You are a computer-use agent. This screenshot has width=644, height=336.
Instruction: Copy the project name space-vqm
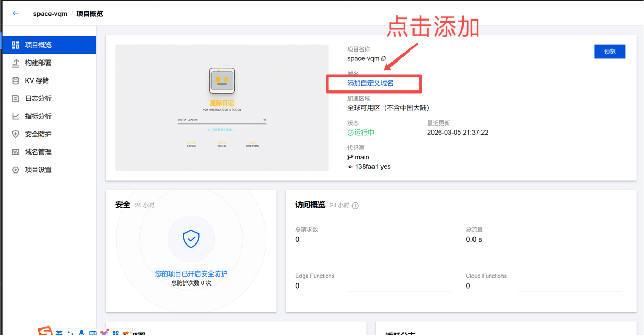point(384,58)
